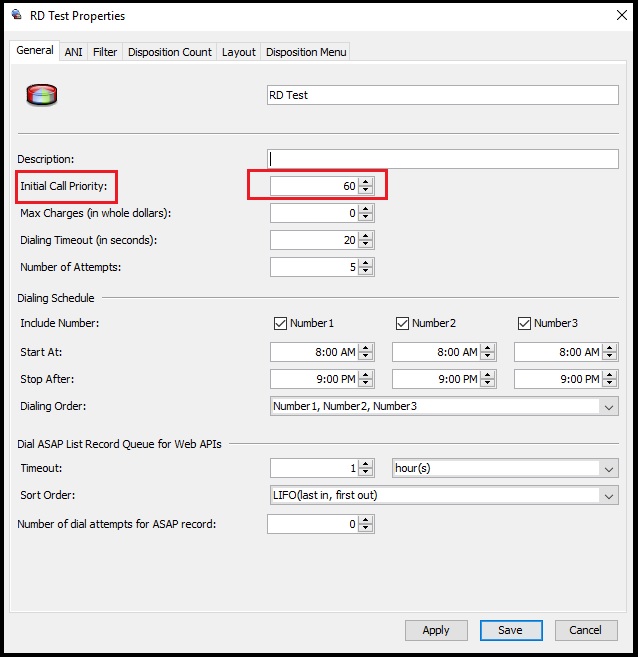638x657 pixels.
Task: Decrease Number2 Stop After time
Action: [488, 383]
